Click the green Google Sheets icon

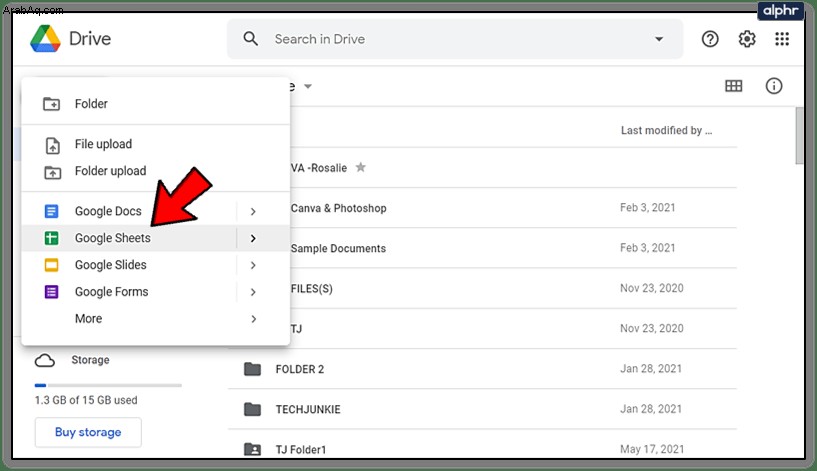(x=51, y=238)
